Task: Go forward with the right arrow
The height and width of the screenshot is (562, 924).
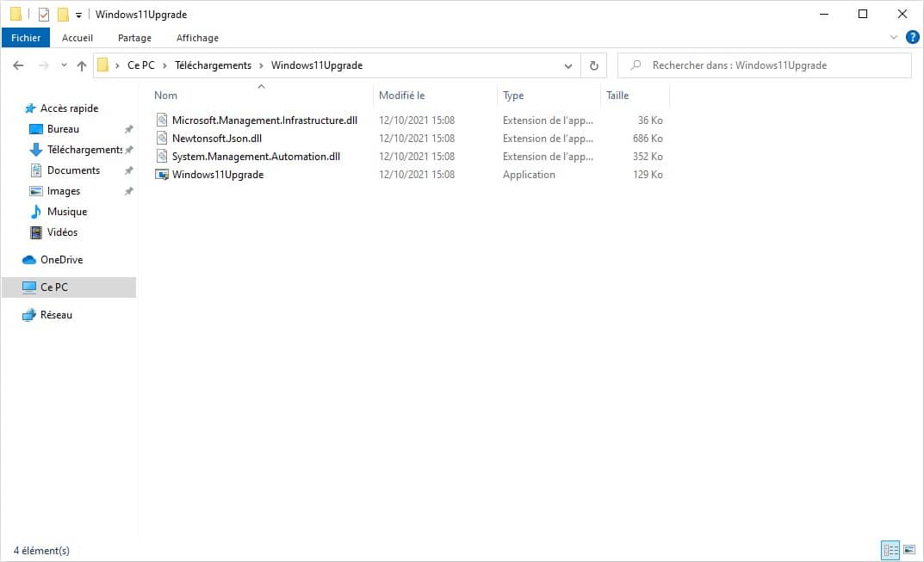Action: click(x=44, y=65)
